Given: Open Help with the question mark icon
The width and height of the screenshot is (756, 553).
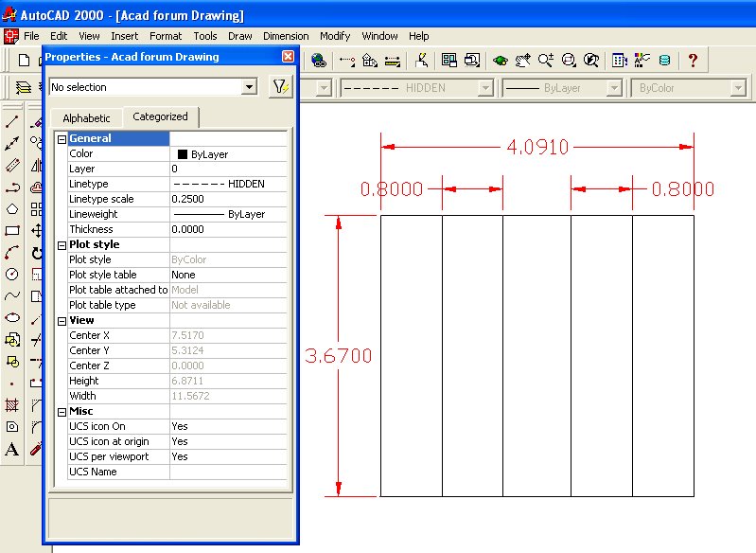Looking at the screenshot, I should (x=693, y=61).
